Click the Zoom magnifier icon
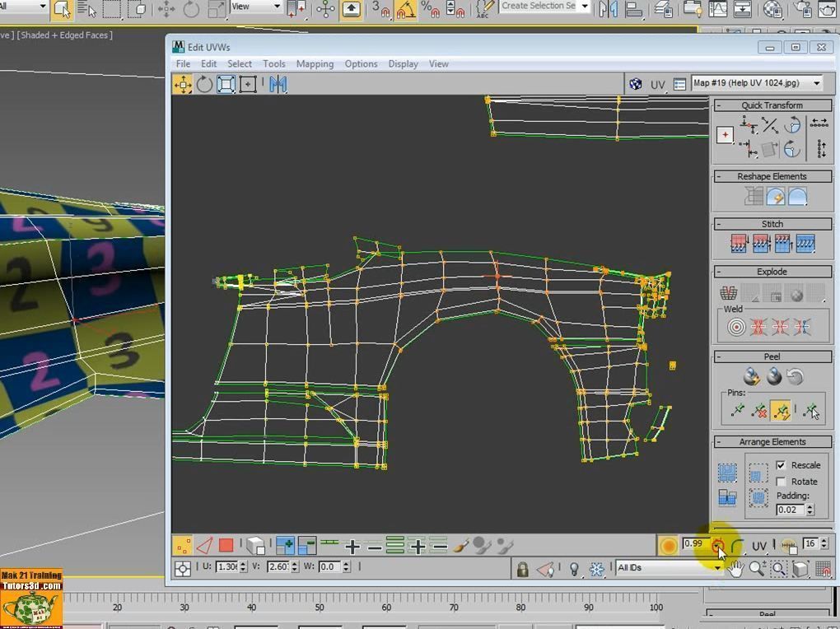Image resolution: width=840 pixels, height=629 pixels. tap(757, 568)
